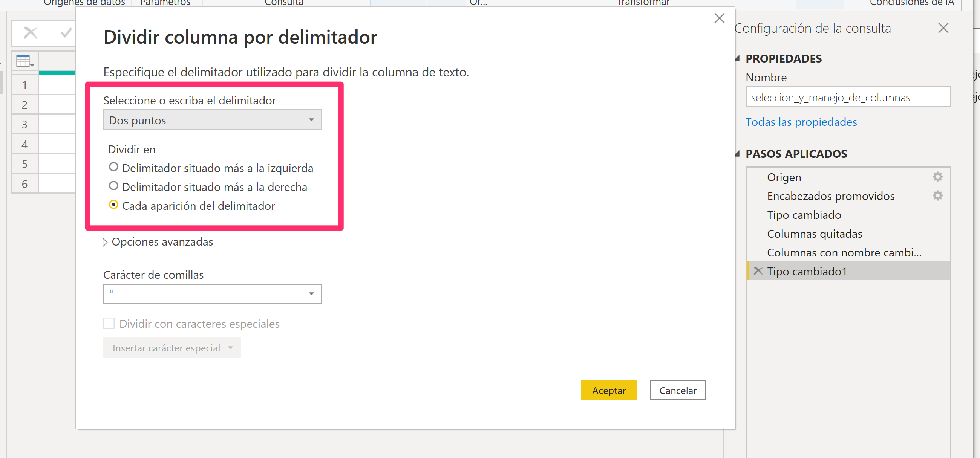Select the Origen applied step
Viewport: 980px width, 458px height.
click(x=848, y=177)
